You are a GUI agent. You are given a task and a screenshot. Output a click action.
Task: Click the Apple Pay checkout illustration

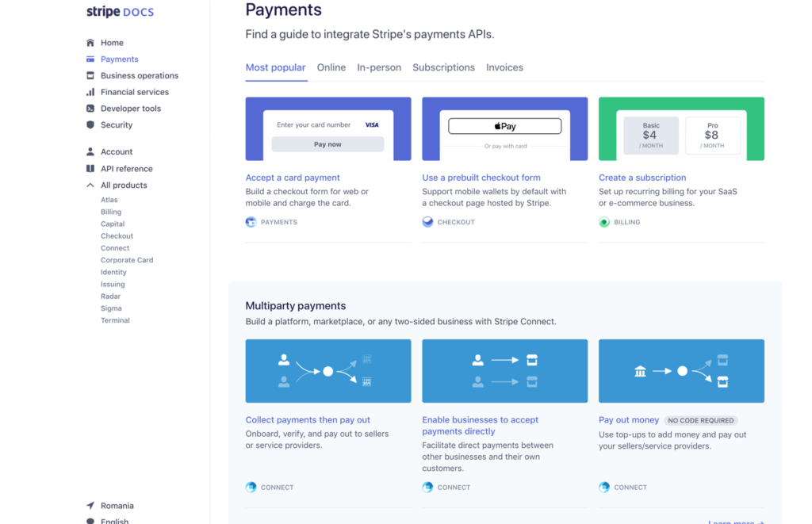(x=505, y=129)
